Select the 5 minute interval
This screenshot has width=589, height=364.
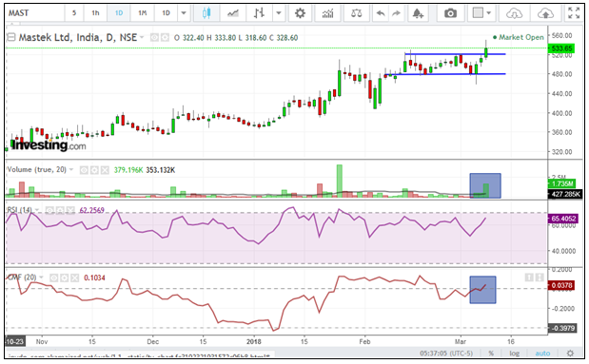(74, 13)
